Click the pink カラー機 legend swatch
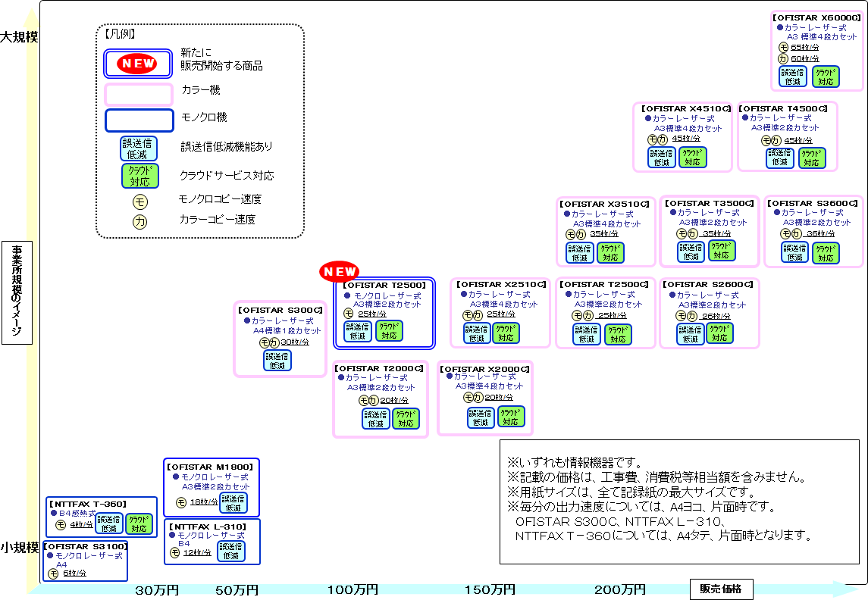This screenshot has height=600, width=868. click(x=139, y=94)
